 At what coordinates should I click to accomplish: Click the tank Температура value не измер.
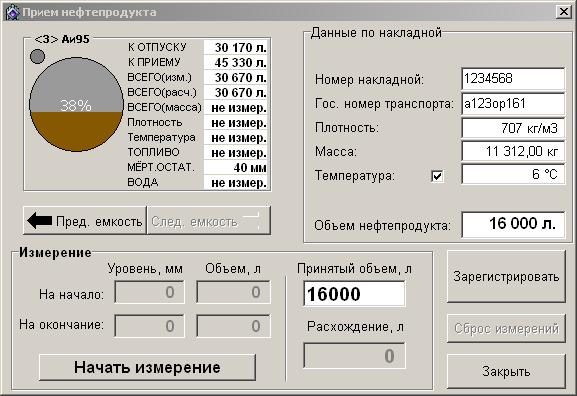pos(236,138)
